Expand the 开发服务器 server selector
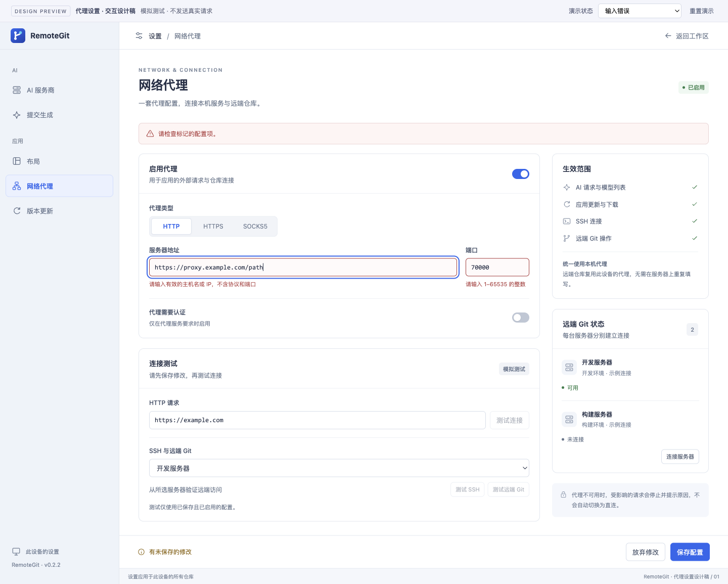 pyautogui.click(x=339, y=468)
